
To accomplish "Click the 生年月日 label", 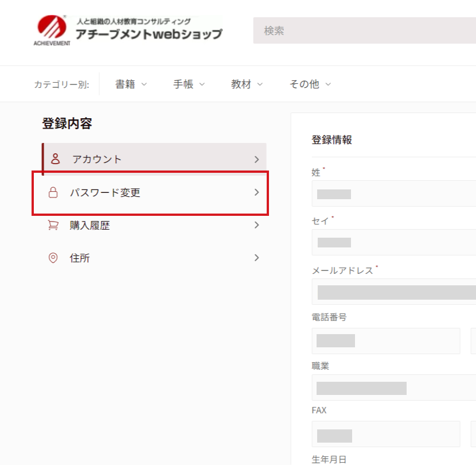I will click(x=329, y=459).
